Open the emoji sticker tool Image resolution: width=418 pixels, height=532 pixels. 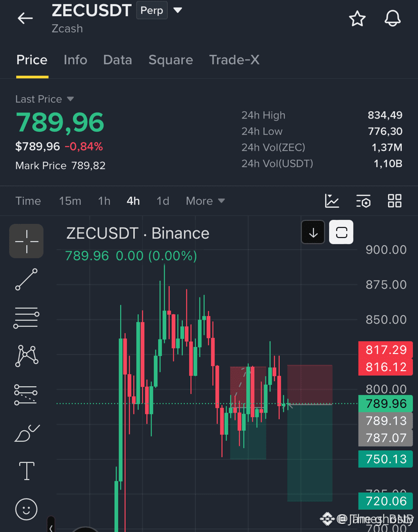(x=26, y=509)
